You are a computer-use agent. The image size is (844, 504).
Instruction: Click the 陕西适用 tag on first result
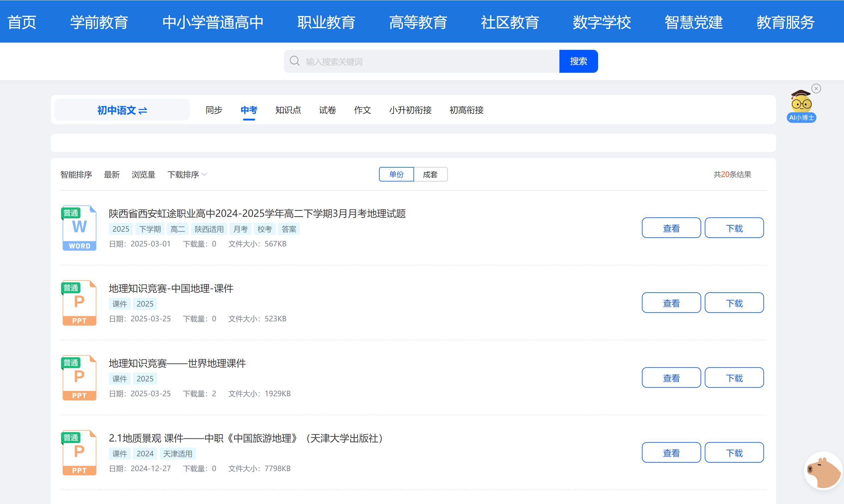pos(209,229)
